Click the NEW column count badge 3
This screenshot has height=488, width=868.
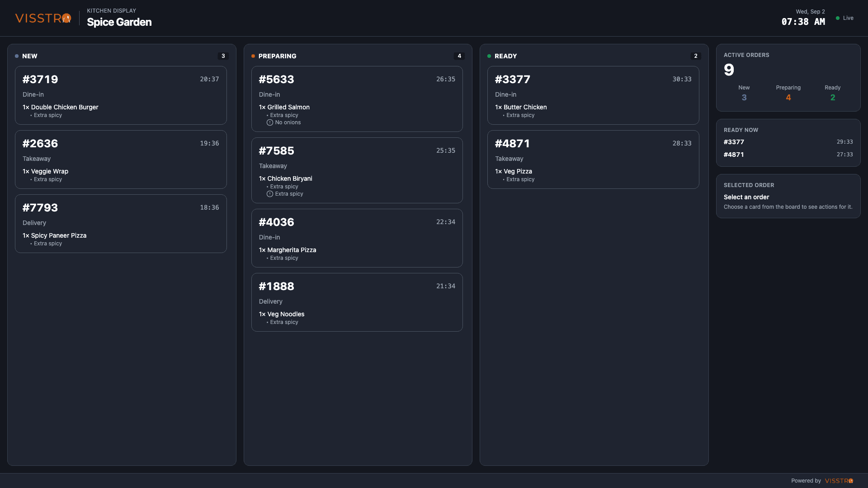(x=223, y=56)
